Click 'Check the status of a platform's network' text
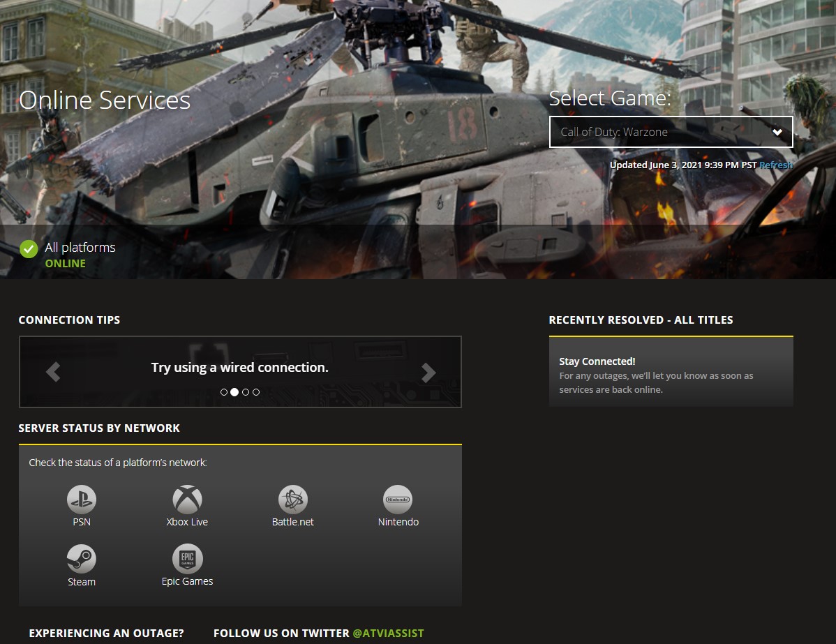The height and width of the screenshot is (644, 836). click(118, 463)
